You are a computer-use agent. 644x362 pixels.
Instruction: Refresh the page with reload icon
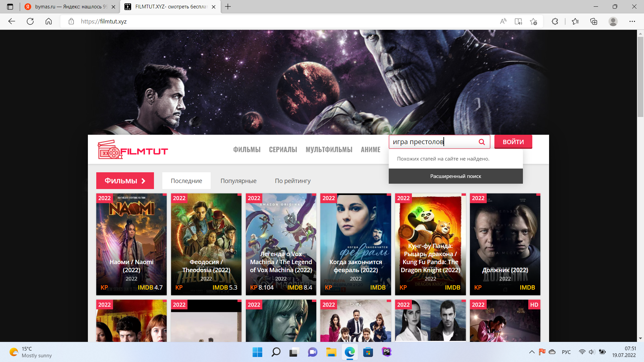pyautogui.click(x=30, y=21)
